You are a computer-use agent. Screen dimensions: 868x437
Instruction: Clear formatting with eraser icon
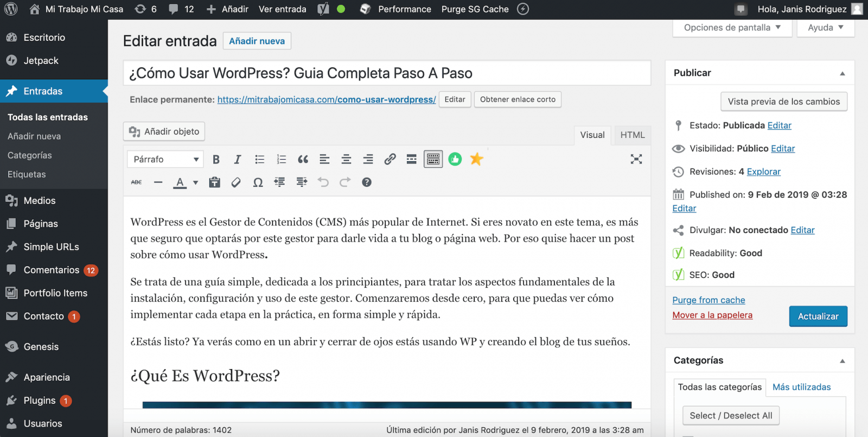coord(236,182)
